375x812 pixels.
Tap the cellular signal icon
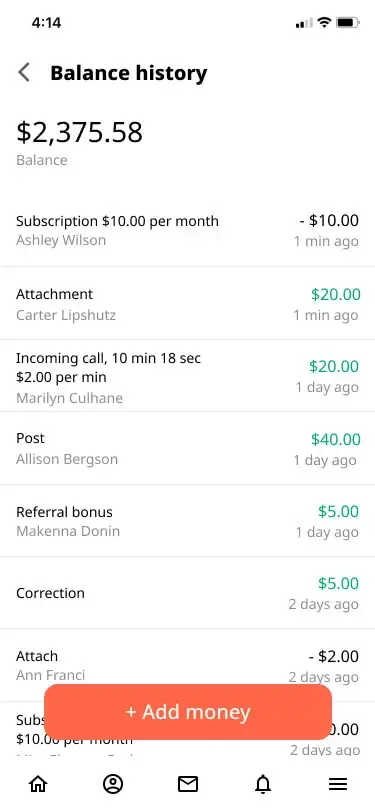tap(304, 23)
